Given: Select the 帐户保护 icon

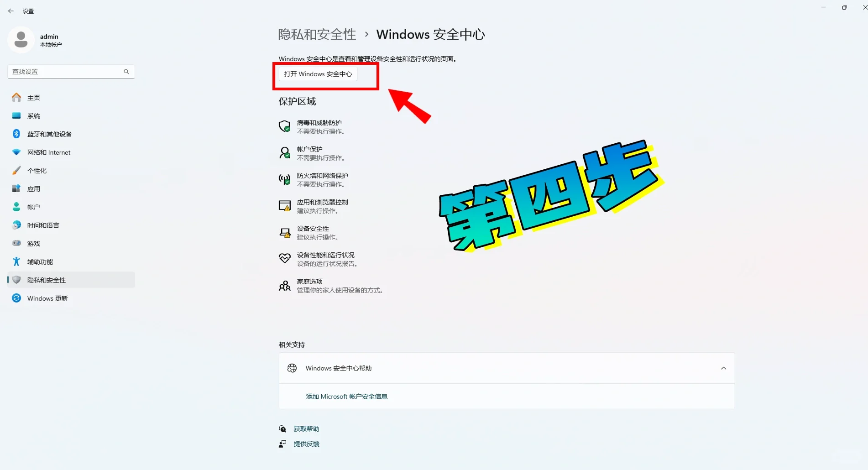Looking at the screenshot, I should pyautogui.click(x=284, y=153).
